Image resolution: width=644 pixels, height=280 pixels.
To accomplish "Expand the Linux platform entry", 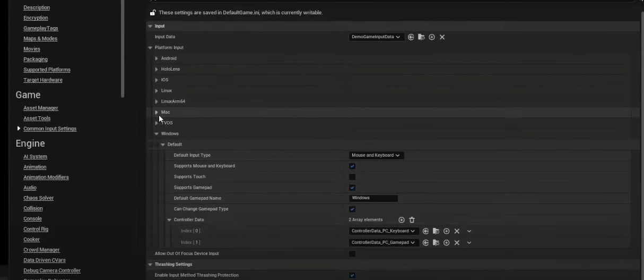I will (156, 91).
